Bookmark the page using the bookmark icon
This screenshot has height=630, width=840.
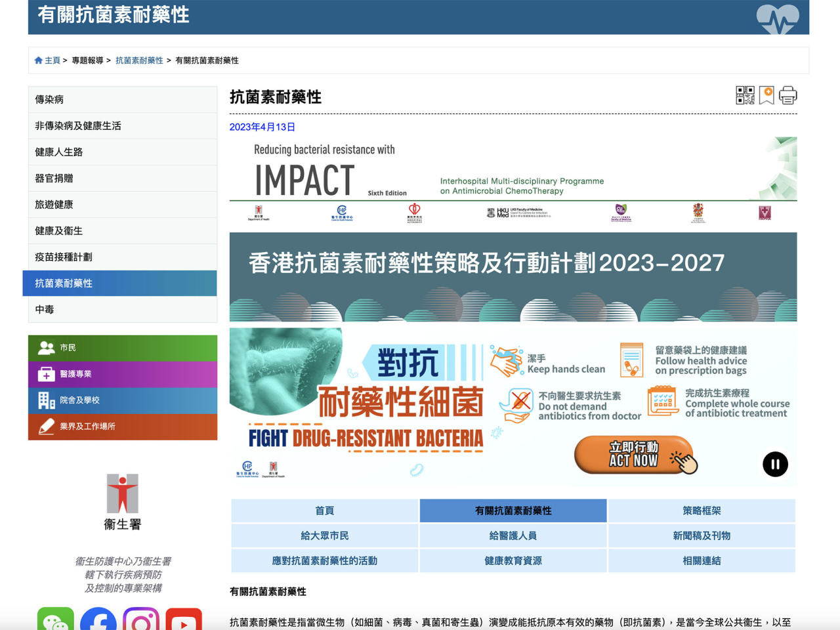pos(765,95)
